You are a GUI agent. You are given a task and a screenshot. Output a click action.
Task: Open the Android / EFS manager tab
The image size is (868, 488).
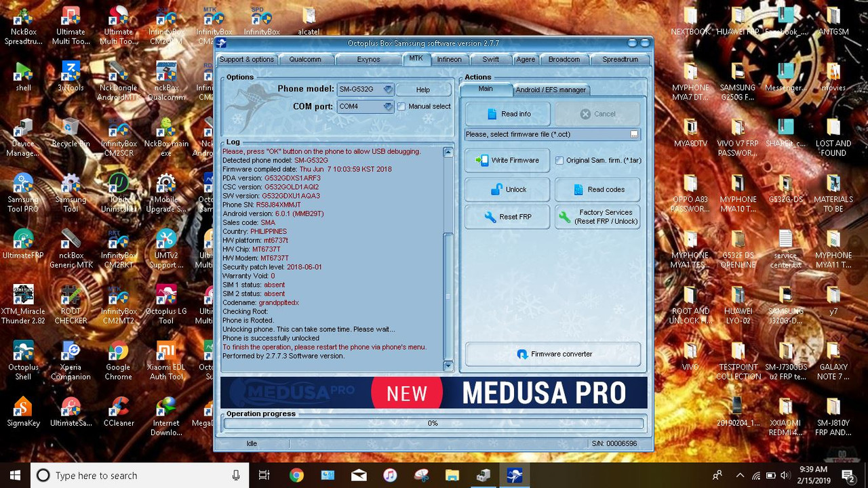551,89
